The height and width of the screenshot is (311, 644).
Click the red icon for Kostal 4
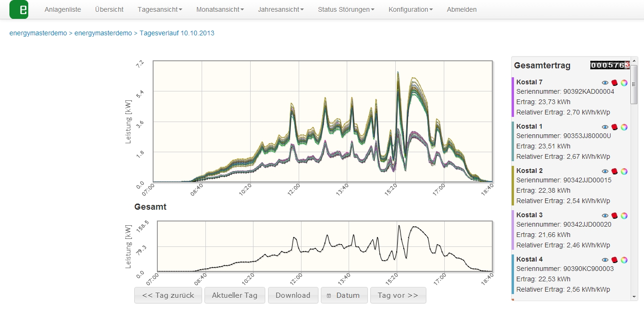pos(614,260)
